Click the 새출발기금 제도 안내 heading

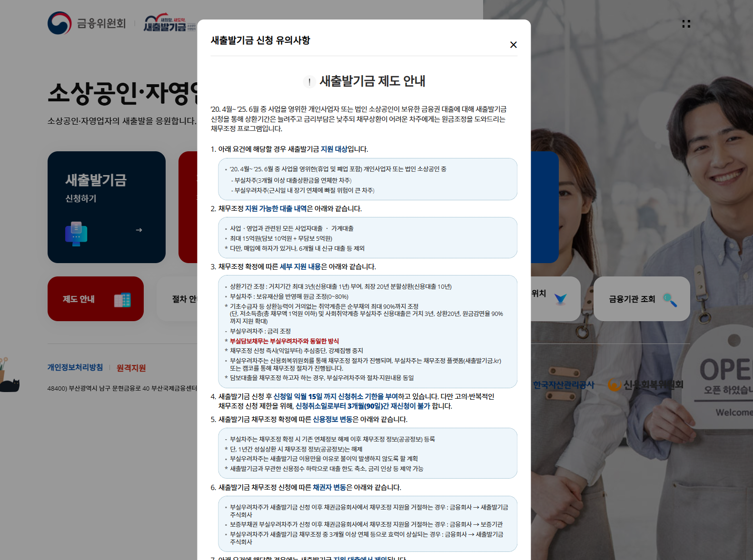tap(372, 81)
